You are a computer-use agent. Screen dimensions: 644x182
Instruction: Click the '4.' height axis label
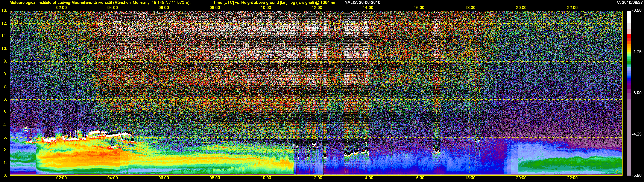[5, 125]
